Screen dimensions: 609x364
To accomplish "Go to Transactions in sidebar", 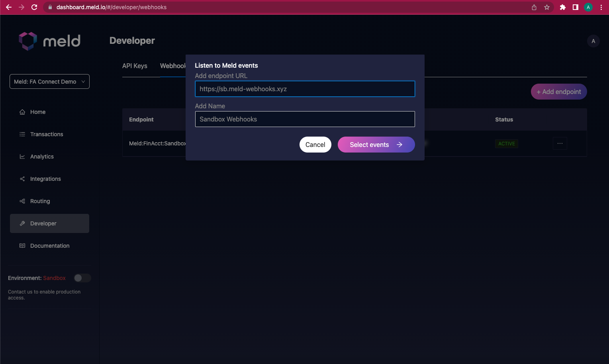I will pos(49,134).
